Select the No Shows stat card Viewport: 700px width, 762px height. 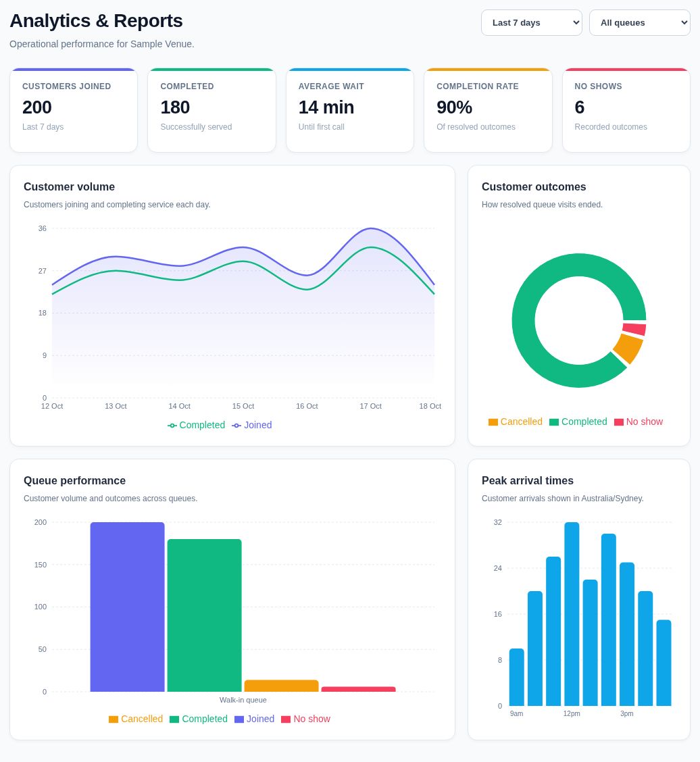coord(626,110)
